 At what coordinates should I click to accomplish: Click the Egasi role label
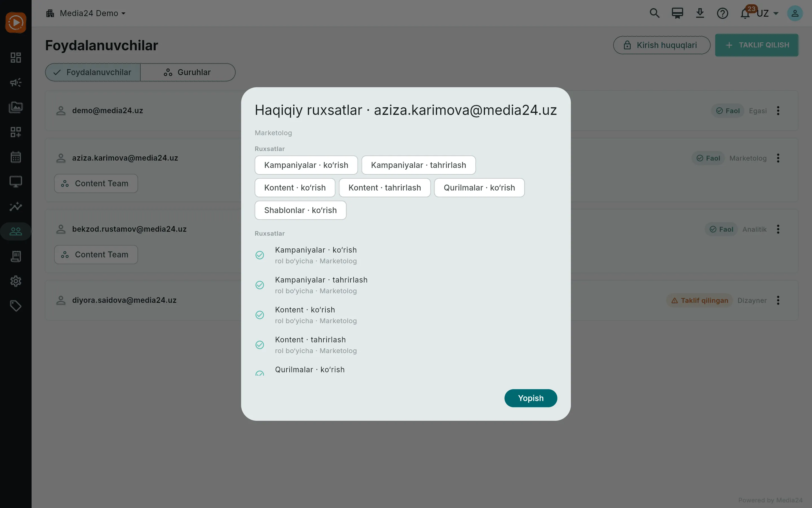(758, 111)
